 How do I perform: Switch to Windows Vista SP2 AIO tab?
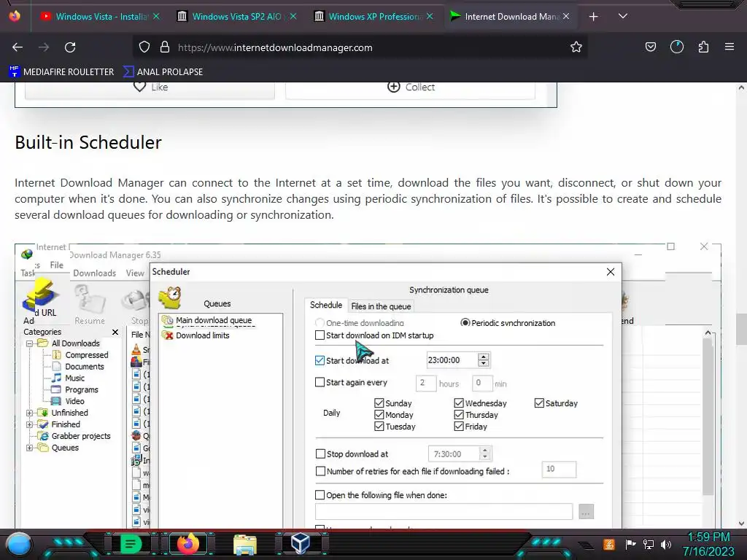236,17
